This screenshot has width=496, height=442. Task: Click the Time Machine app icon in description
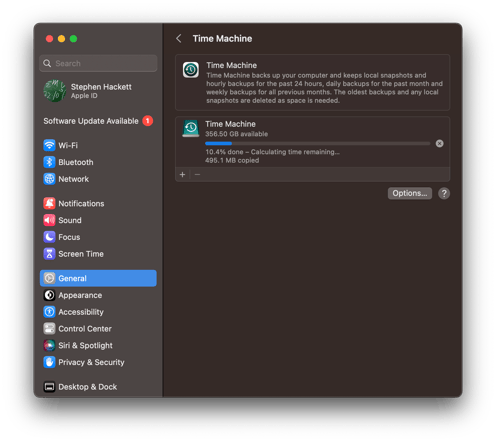191,70
